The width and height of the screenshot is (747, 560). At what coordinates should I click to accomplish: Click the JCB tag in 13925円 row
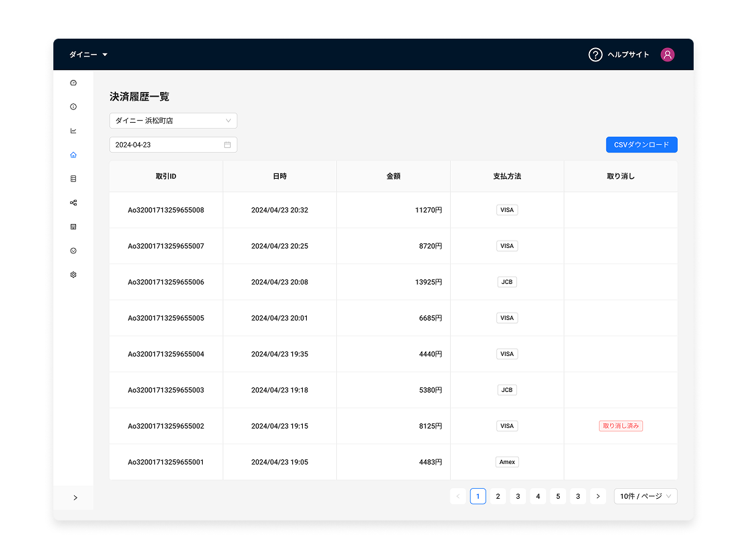pos(507,282)
